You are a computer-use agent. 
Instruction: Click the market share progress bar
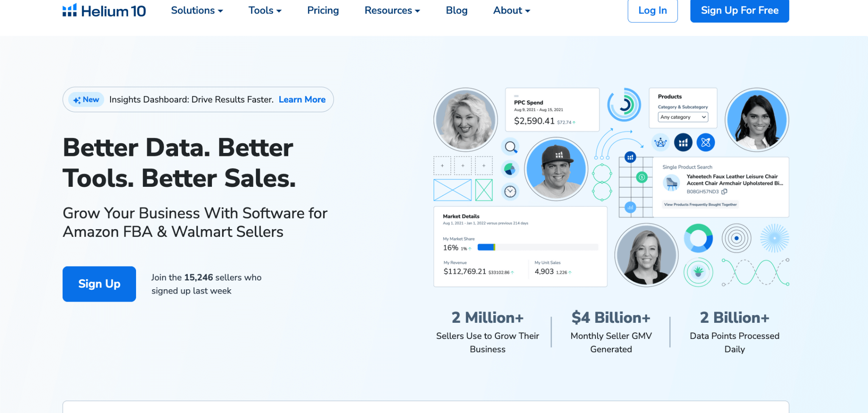(x=538, y=247)
